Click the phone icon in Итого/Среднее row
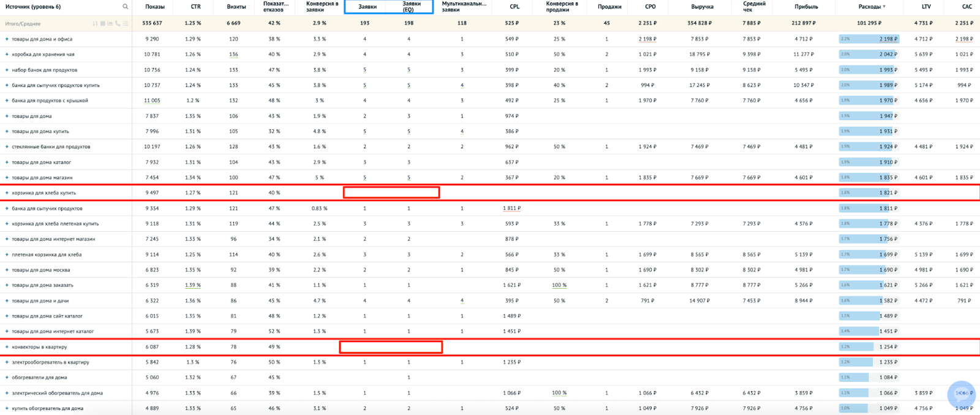Viewport: 980px width, 415px height. pyautogui.click(x=118, y=23)
